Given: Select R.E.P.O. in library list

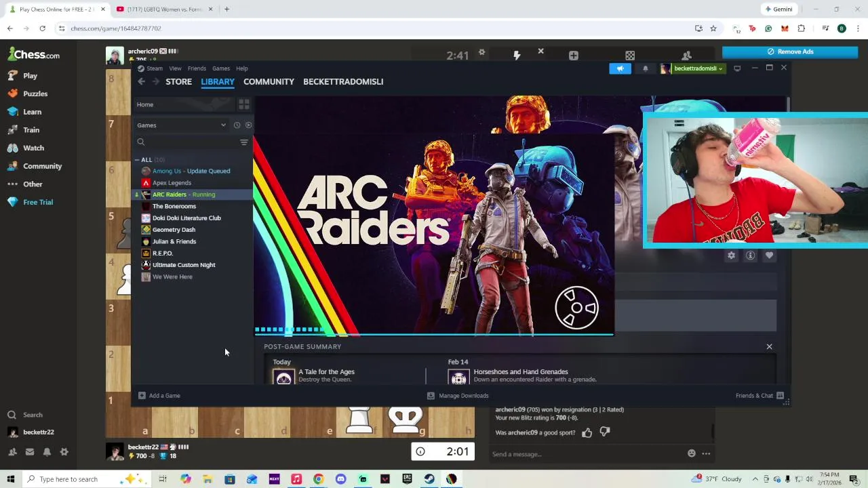Looking at the screenshot, I should click(163, 253).
